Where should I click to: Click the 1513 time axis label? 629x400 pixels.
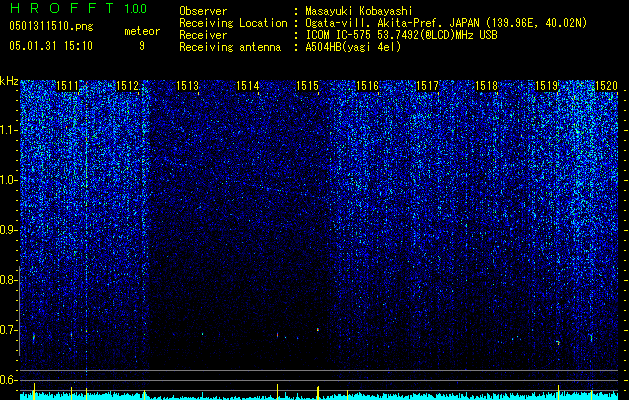point(187,86)
